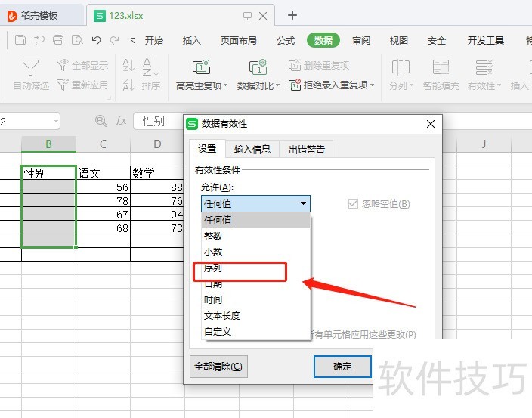Choose 小数 in the Allow list
Screen dimensions: 532x418
click(x=256, y=252)
